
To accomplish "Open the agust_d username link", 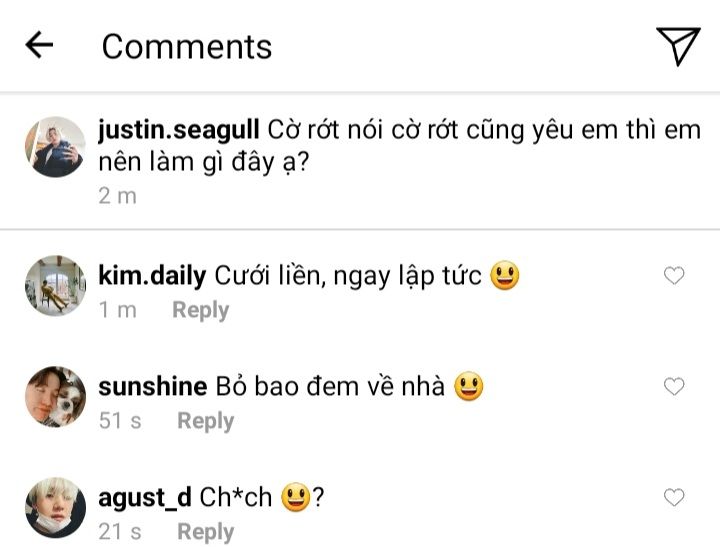I will [x=145, y=497].
